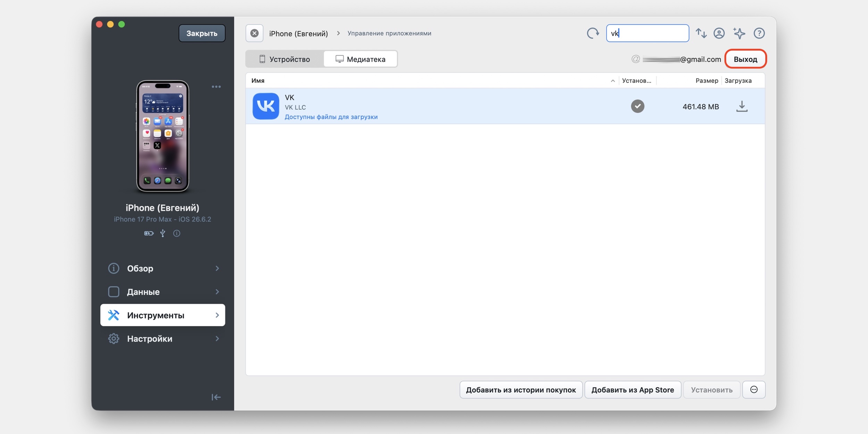Open the account profile icon
868x434 pixels.
719,33
